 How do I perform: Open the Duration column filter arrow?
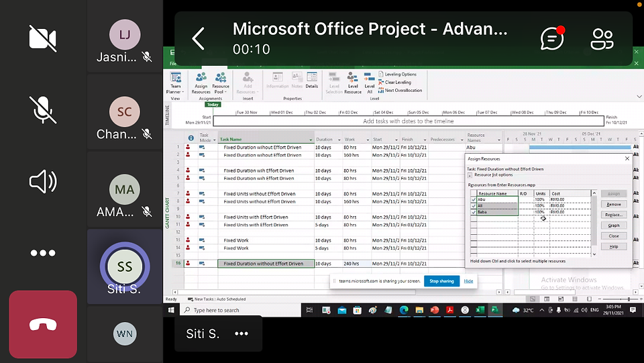339,140
